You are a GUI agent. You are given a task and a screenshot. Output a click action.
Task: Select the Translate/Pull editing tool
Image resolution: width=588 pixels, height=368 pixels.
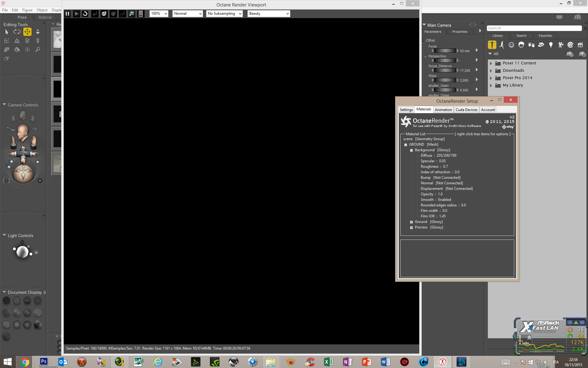pyautogui.click(x=27, y=32)
